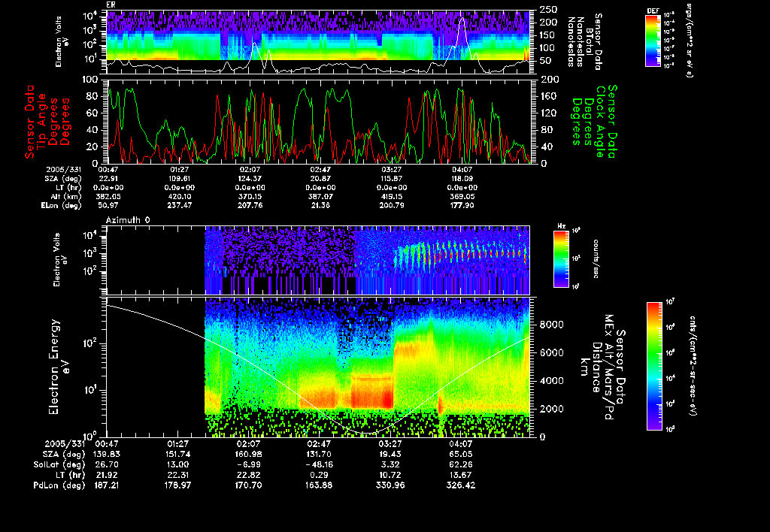Select SZA value 22.91
The width and height of the screenshot is (770, 532).
(x=108, y=179)
